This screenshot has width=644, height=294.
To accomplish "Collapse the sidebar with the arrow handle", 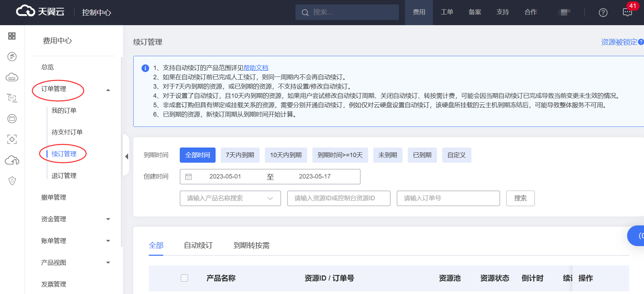I will (x=126, y=156).
